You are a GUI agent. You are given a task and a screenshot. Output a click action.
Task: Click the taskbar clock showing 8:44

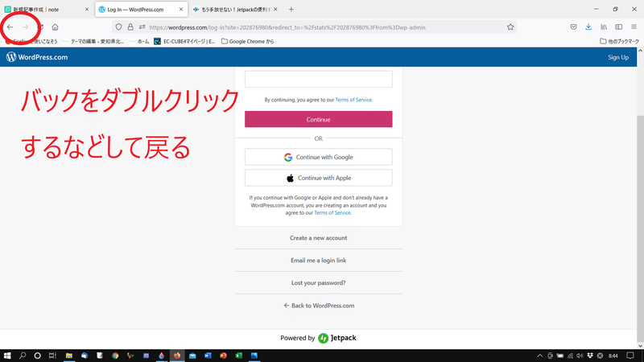pyautogui.click(x=613, y=356)
